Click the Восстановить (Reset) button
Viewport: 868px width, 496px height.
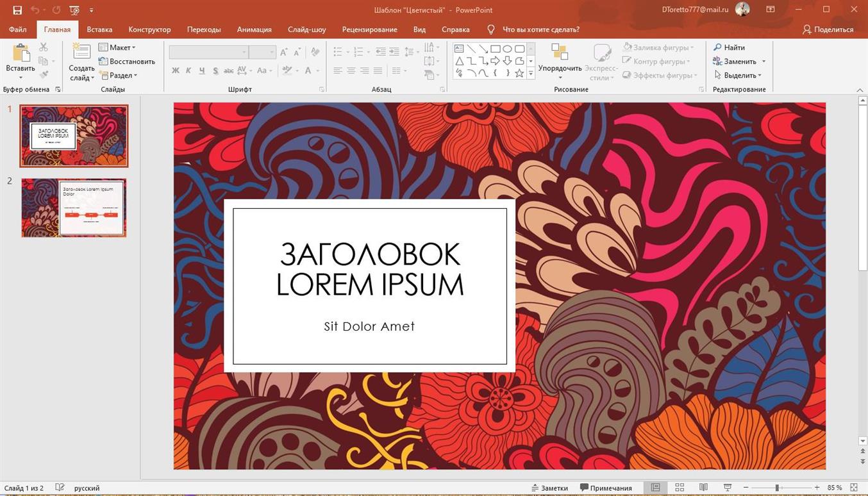click(x=126, y=62)
